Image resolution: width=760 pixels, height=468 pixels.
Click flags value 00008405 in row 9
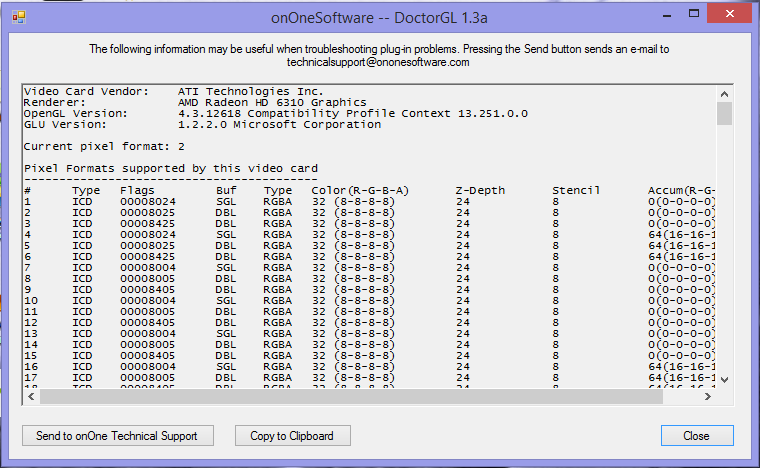pyautogui.click(x=148, y=289)
